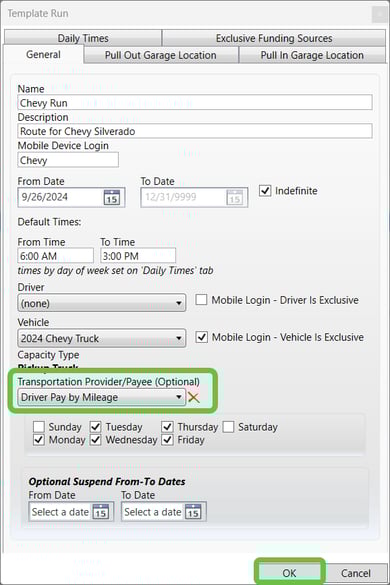This screenshot has width=390, height=585.
Task: Check the Sunday checkbox
Action: [x=39, y=426]
